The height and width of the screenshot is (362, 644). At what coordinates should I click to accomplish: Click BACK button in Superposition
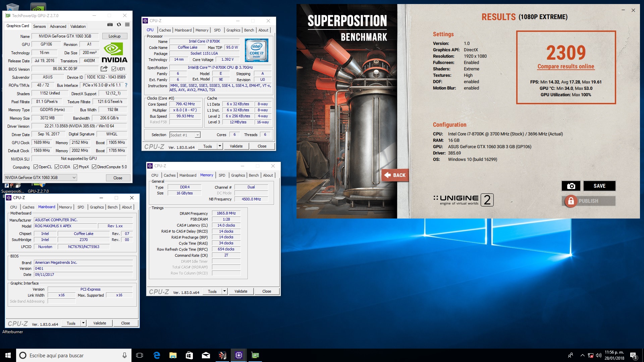coord(395,175)
